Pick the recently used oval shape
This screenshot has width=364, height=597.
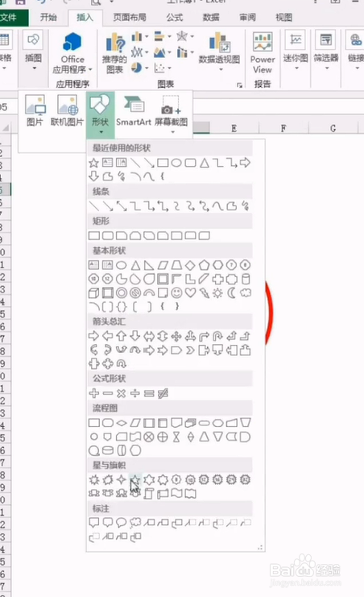click(176, 163)
